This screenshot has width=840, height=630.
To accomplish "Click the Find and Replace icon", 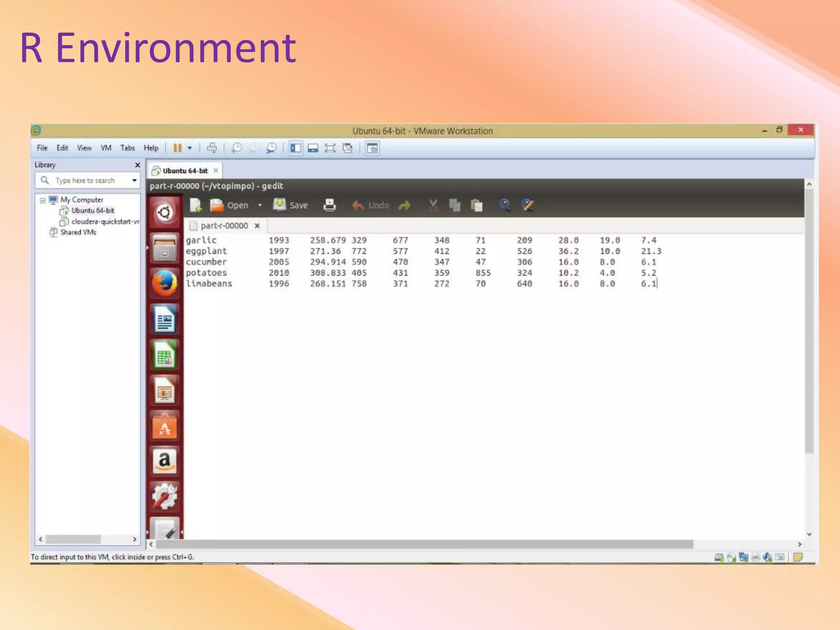I will (x=527, y=205).
